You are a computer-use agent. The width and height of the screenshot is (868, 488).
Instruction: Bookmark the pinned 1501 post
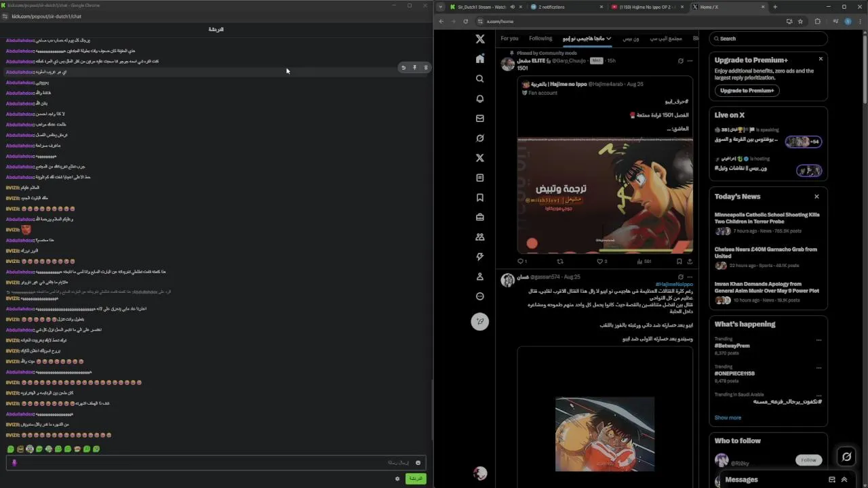679,261
